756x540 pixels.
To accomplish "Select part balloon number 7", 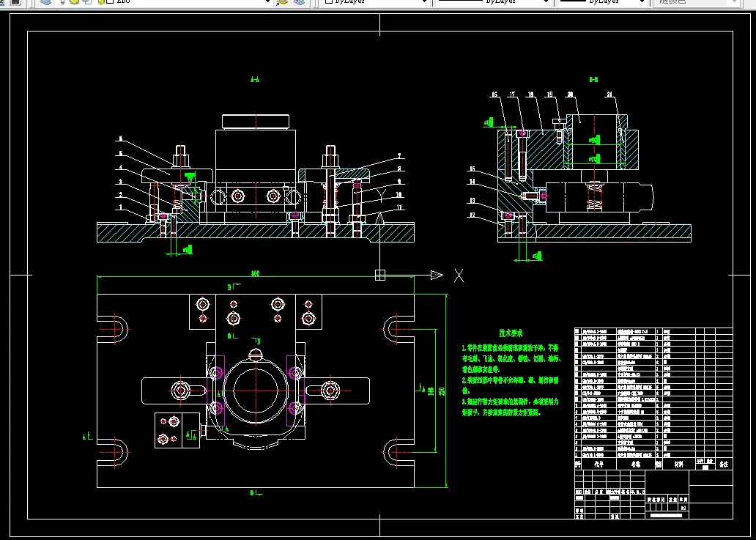I will point(399,156).
